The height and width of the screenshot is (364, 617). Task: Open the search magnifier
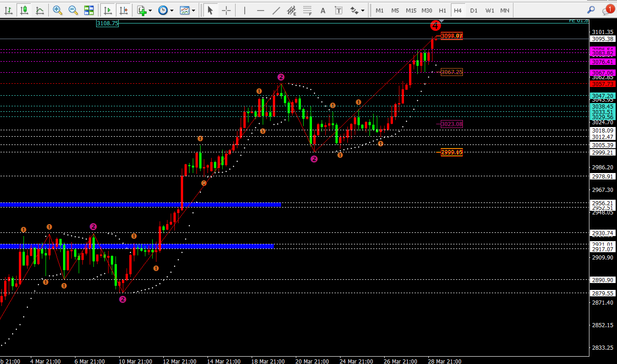[591, 10]
